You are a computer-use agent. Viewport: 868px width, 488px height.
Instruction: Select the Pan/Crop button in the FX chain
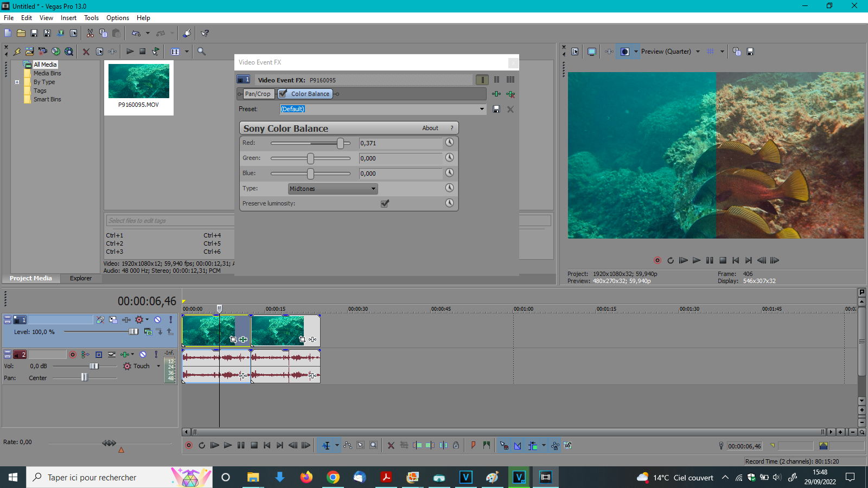[257, 94]
